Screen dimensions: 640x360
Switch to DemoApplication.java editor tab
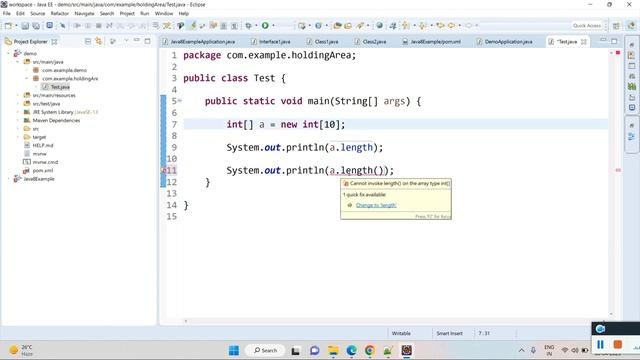(x=505, y=42)
